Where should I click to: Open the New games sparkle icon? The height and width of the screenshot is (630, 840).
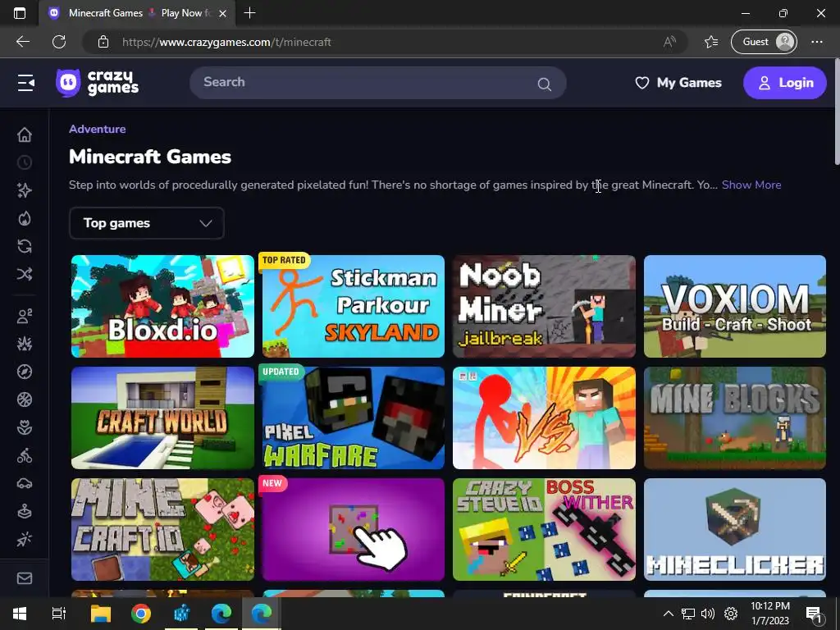(x=25, y=190)
